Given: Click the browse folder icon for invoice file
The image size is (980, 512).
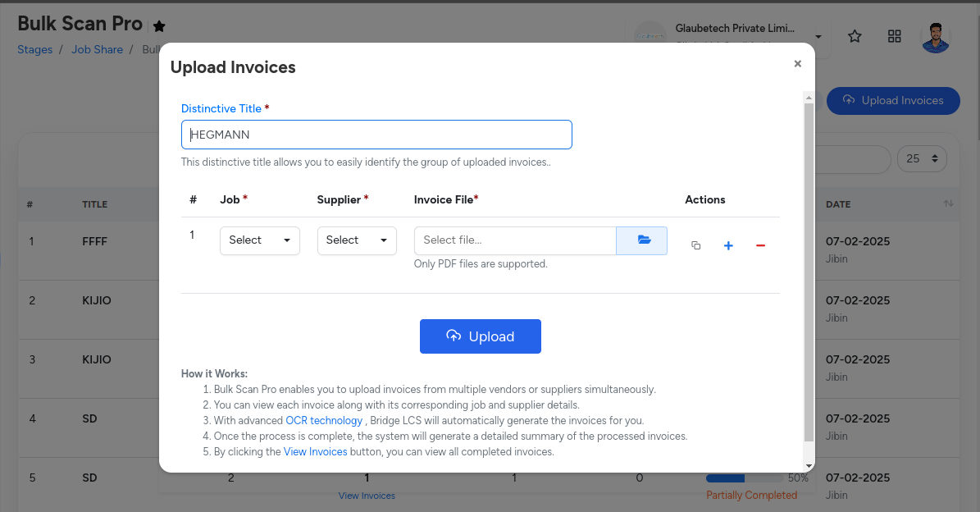Looking at the screenshot, I should pyautogui.click(x=641, y=240).
